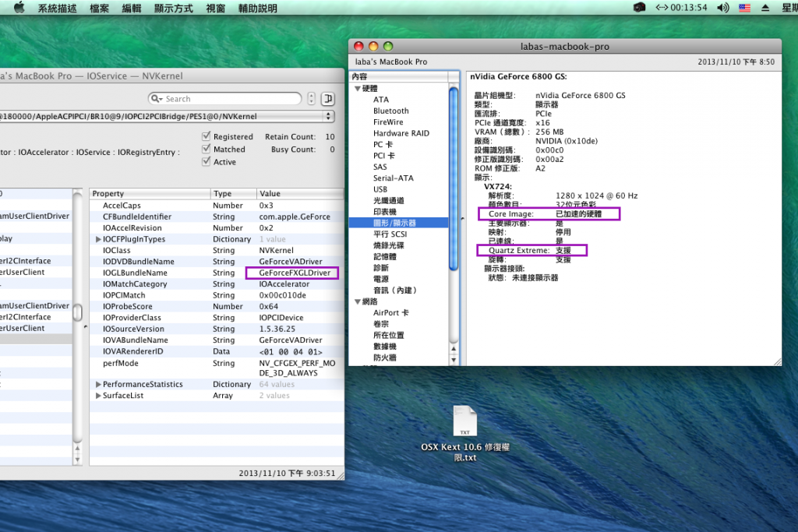Select 平行 SCSI in the sidebar
Image resolution: width=798 pixels, height=532 pixels.
(x=390, y=234)
